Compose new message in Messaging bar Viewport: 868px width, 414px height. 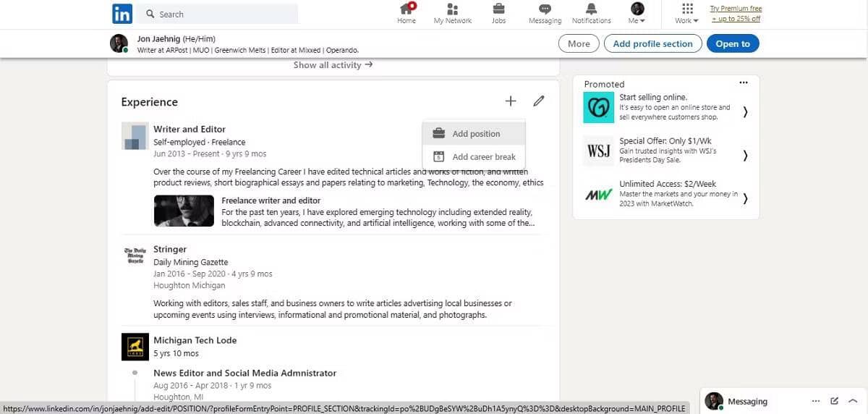835,401
